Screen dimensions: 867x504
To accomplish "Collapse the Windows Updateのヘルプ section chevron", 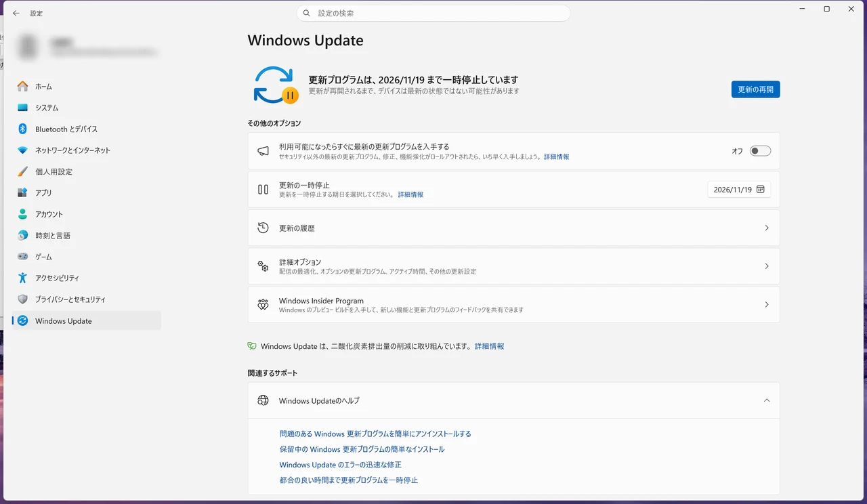I will click(x=767, y=400).
